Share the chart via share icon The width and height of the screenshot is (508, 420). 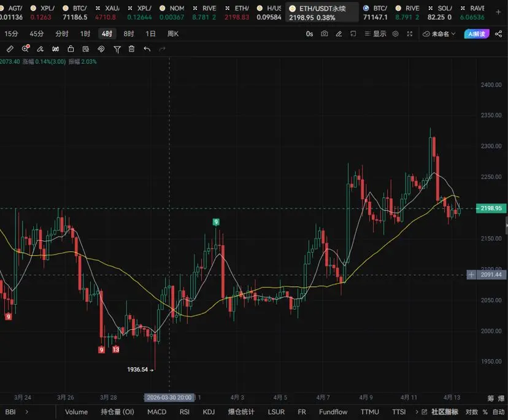pyautogui.click(x=499, y=34)
